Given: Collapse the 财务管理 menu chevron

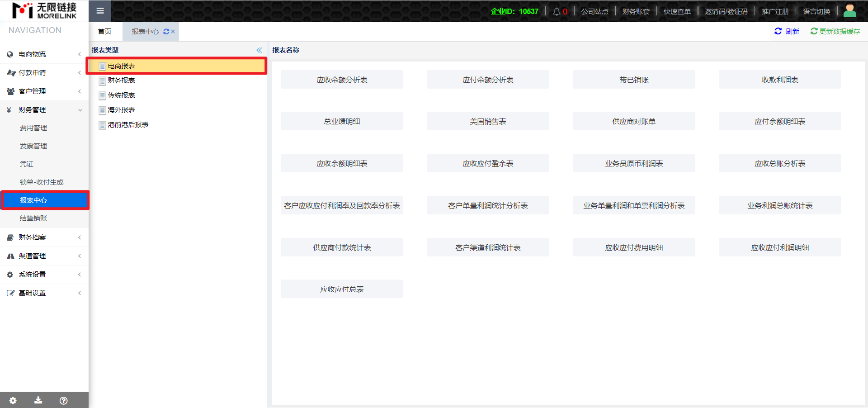Looking at the screenshot, I should [x=80, y=110].
